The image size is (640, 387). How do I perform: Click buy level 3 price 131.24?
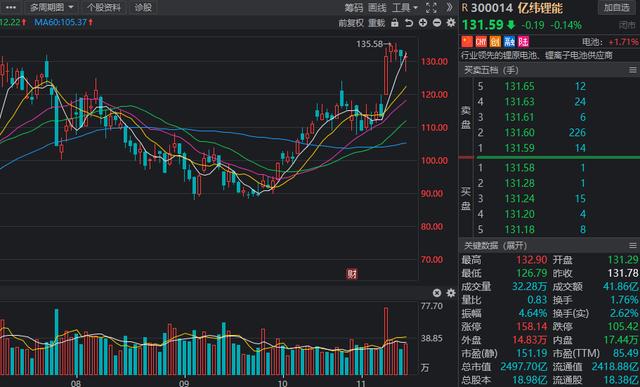[x=519, y=199]
